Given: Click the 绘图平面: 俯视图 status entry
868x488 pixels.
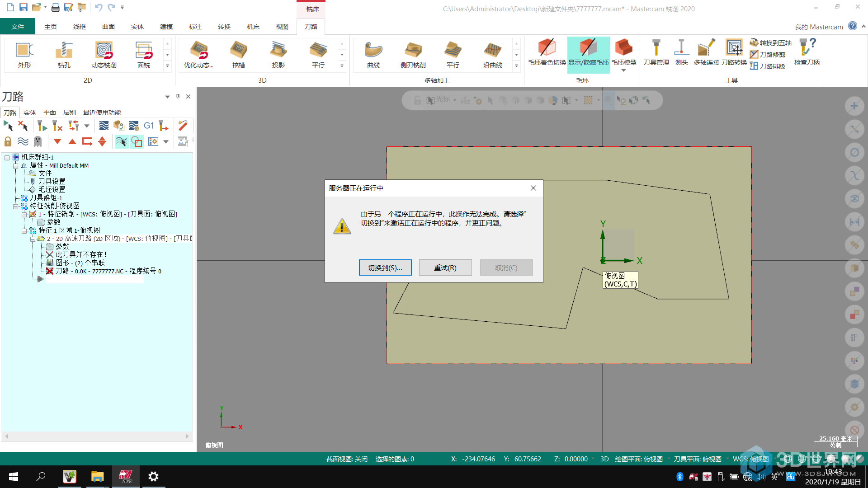Looking at the screenshot, I should [639, 459].
